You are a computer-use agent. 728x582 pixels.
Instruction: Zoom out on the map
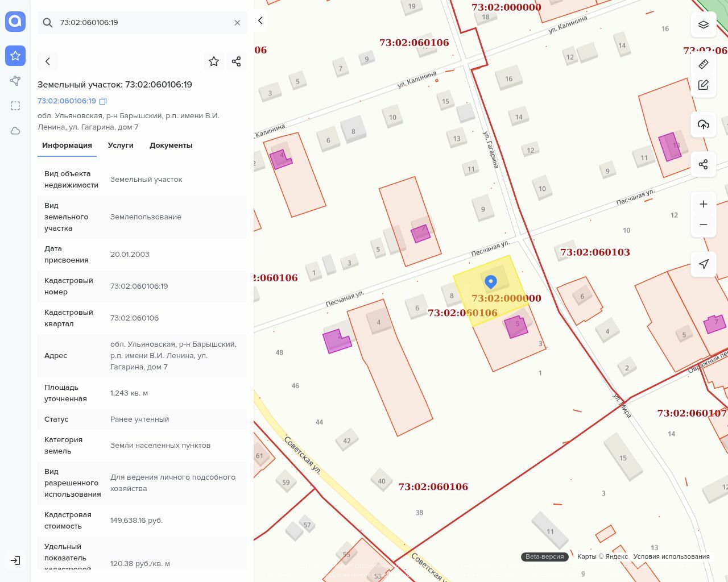point(703,225)
